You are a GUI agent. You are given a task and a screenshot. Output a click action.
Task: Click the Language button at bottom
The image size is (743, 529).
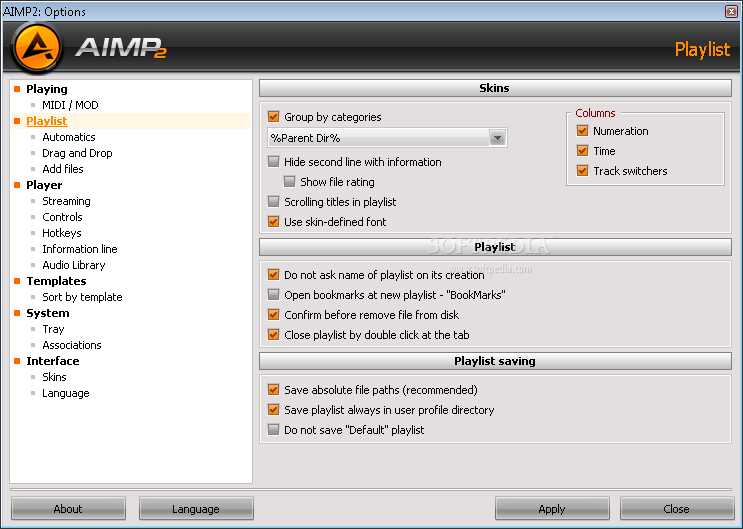[196, 509]
